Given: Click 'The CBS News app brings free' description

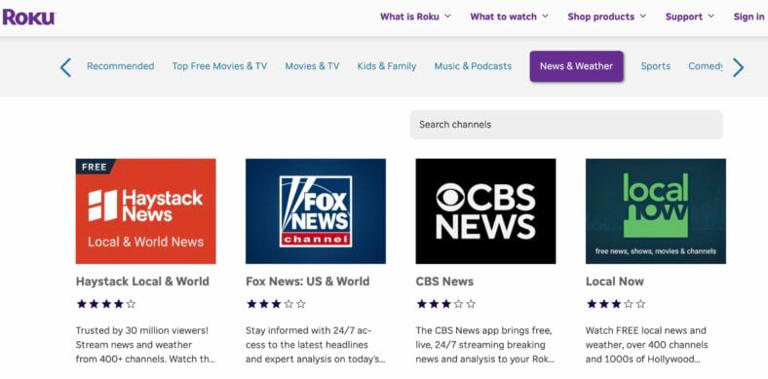Looking at the screenshot, I should (x=485, y=345).
